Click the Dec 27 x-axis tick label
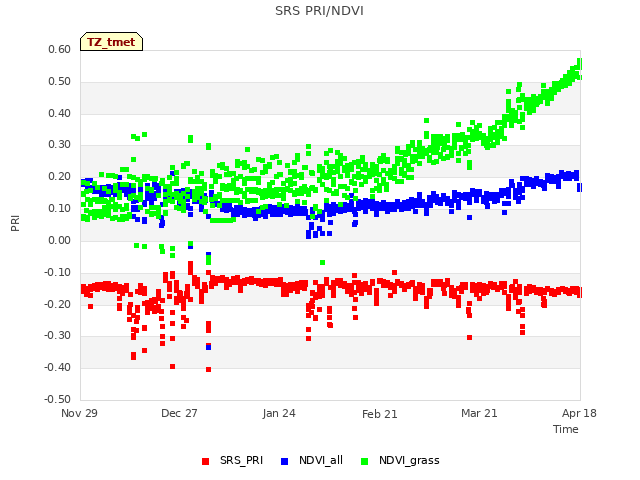Screen dimensions: 640x480 click(179, 413)
